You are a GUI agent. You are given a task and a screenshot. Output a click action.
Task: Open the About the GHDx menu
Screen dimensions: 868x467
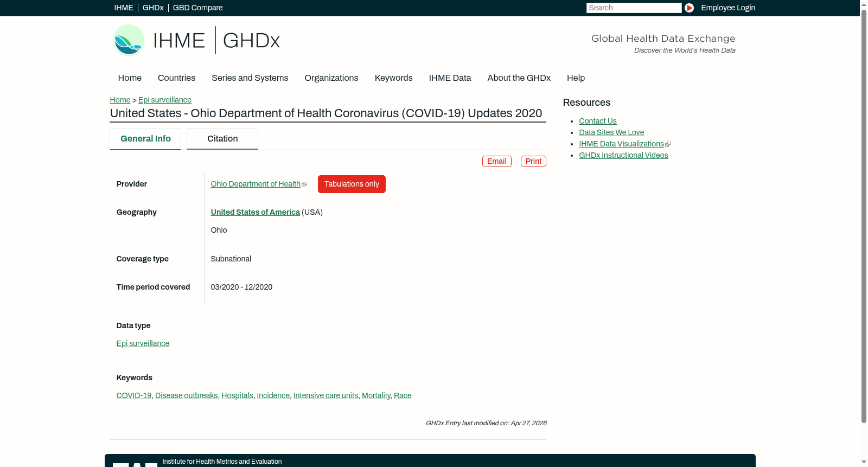point(519,78)
